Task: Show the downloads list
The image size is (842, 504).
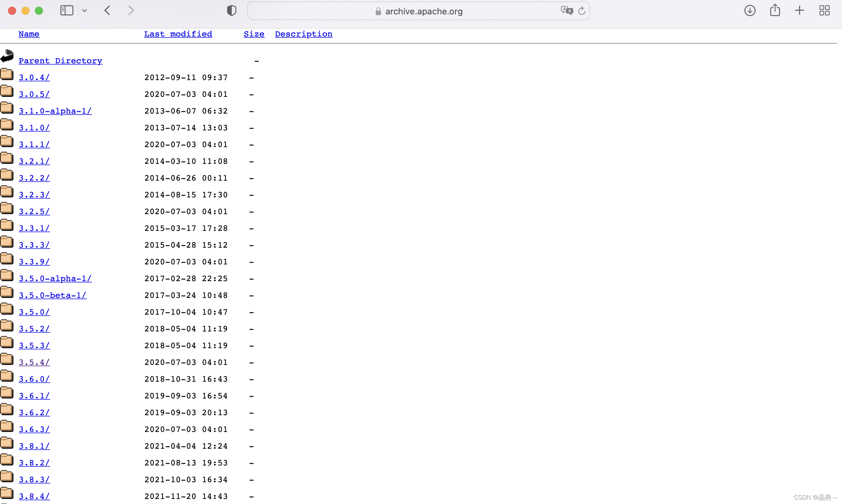Action: pyautogui.click(x=749, y=10)
